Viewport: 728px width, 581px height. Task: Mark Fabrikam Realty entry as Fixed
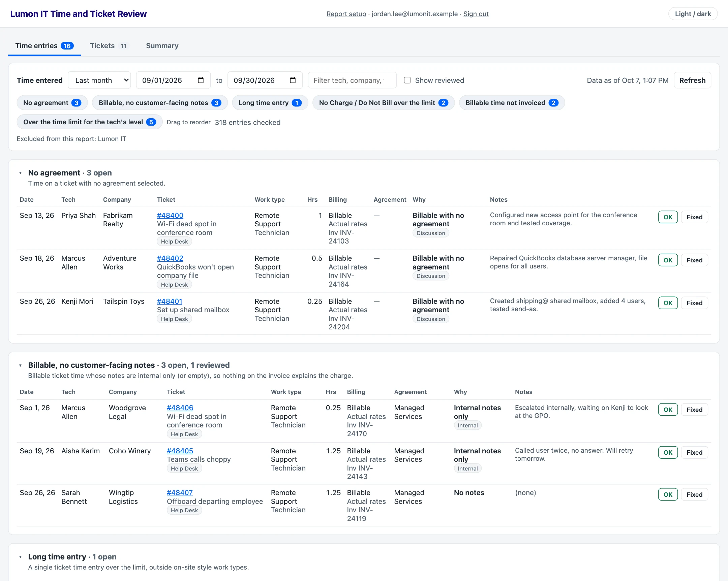click(x=694, y=217)
